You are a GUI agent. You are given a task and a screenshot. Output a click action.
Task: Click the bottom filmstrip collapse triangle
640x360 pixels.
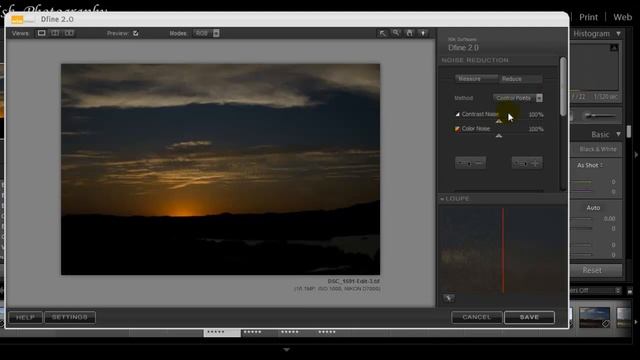287,350
